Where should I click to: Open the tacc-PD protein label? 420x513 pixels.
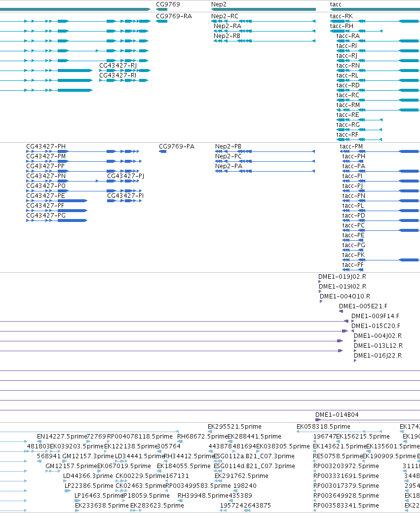coord(353,215)
